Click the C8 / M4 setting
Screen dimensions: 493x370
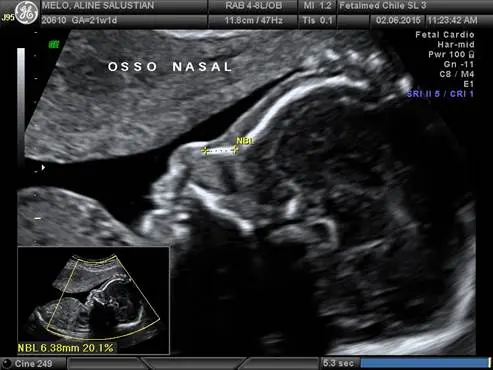pyautogui.click(x=457, y=74)
